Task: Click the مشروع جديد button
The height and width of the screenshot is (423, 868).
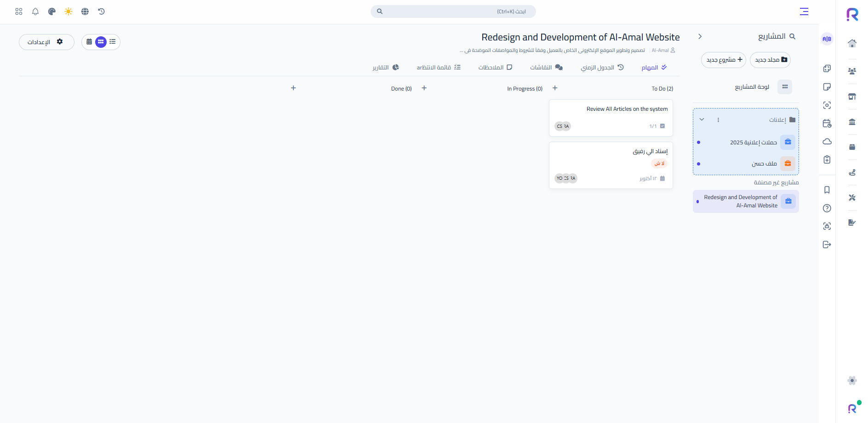Action: click(724, 60)
